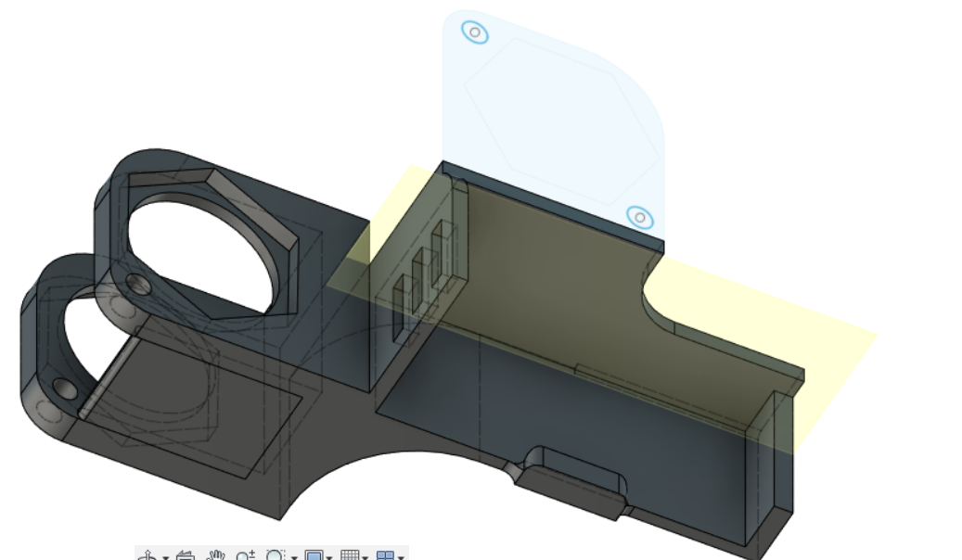Select the middle rectangular slot in the wall

[x=421, y=277]
